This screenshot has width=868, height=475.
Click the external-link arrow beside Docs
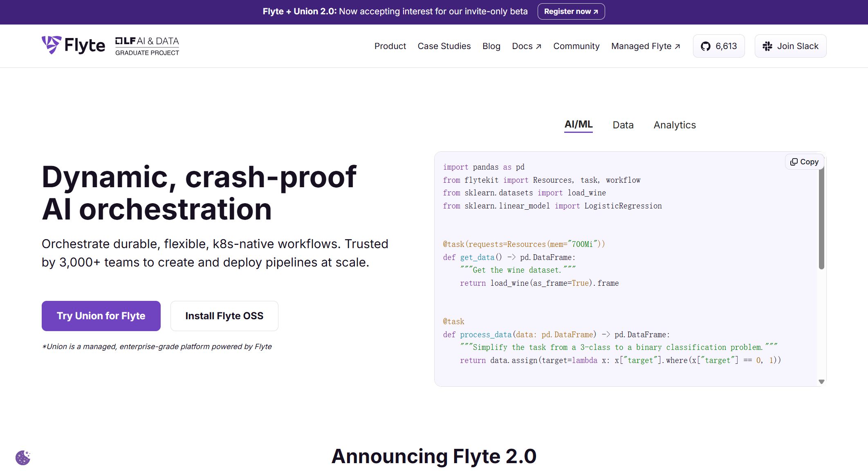pyautogui.click(x=538, y=45)
